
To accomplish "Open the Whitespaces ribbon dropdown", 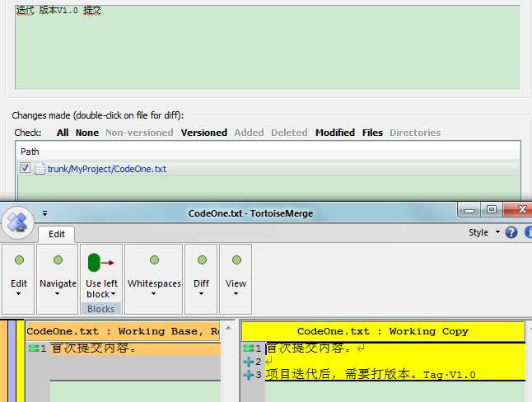I will point(154,278).
